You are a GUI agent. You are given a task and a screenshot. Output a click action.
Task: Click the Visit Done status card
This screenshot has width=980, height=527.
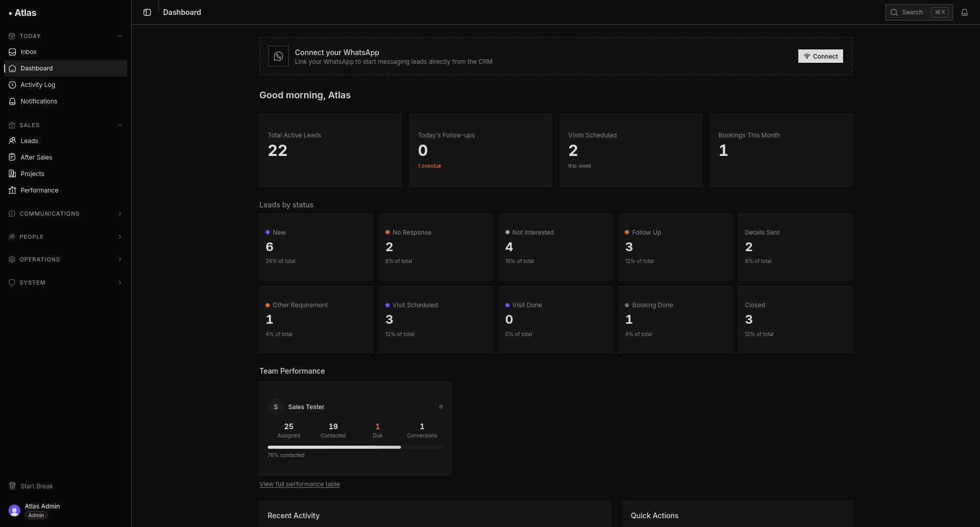[x=556, y=320]
